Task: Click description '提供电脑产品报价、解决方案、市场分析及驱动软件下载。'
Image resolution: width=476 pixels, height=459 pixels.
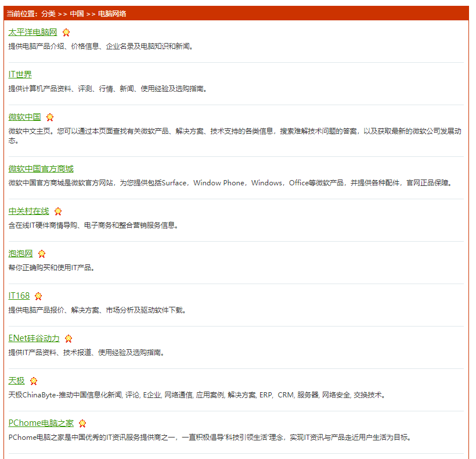Action: 97,310
